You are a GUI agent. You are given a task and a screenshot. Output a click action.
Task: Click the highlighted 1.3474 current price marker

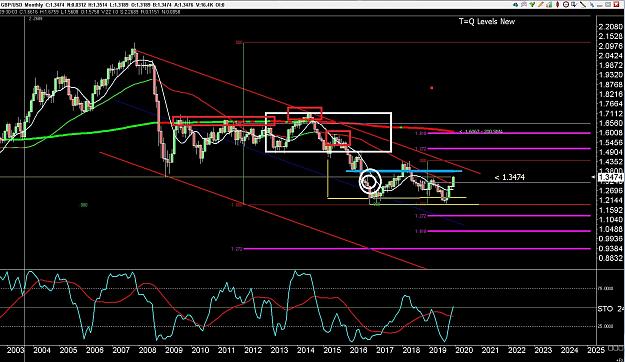(611, 177)
